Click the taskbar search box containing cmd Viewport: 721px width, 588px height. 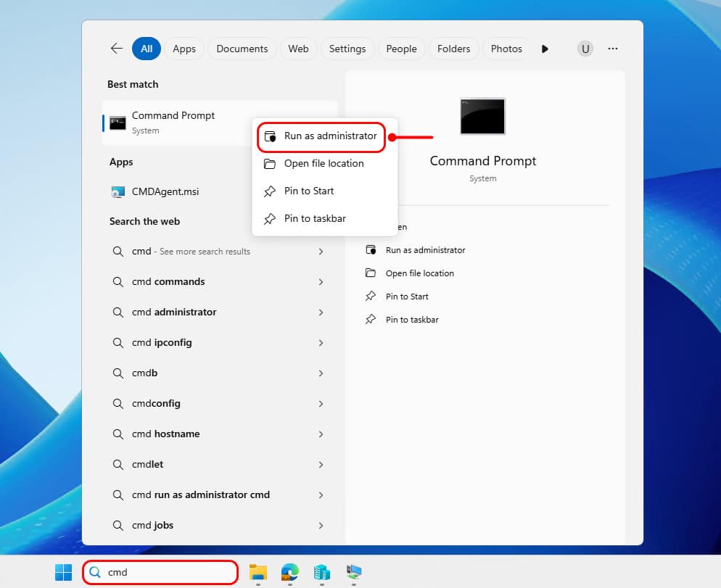tap(160, 572)
